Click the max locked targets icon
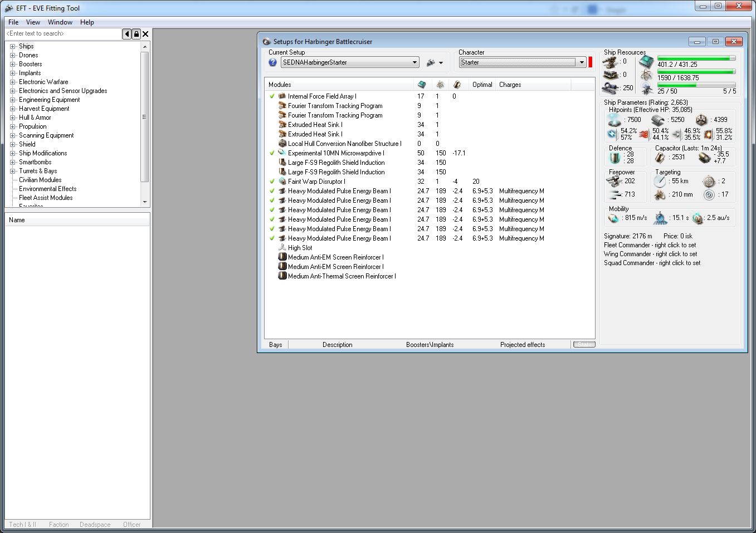Viewport: 756px width, 533px height. tap(709, 182)
